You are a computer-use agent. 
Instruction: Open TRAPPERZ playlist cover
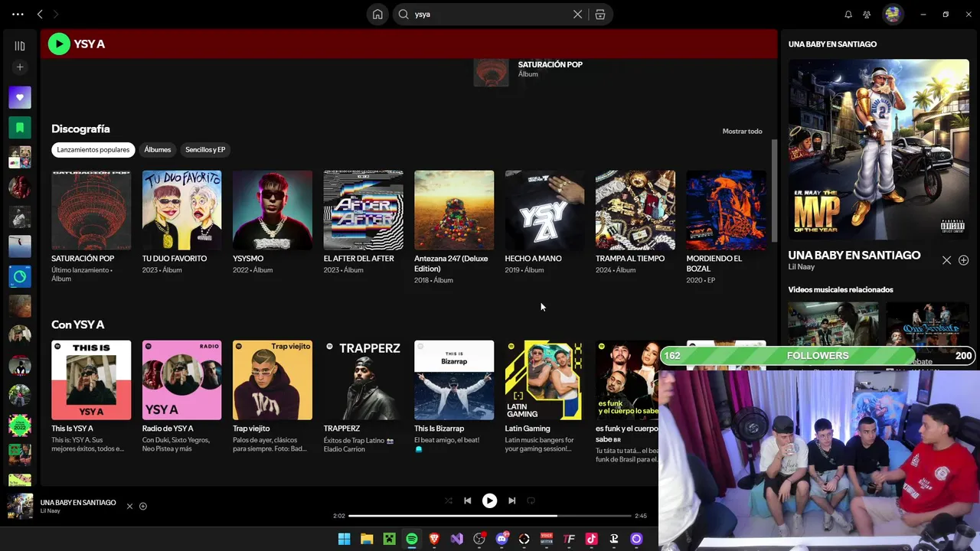click(x=363, y=380)
